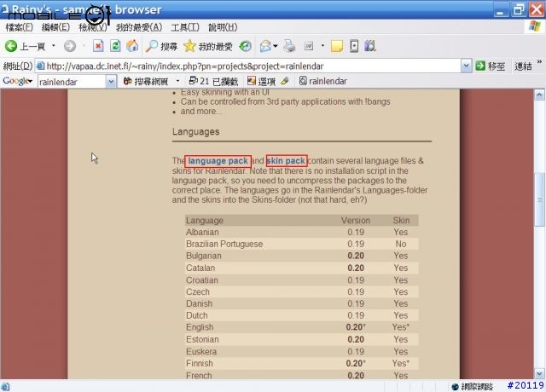Expand the Search Web dropdown arrow

coord(177,81)
